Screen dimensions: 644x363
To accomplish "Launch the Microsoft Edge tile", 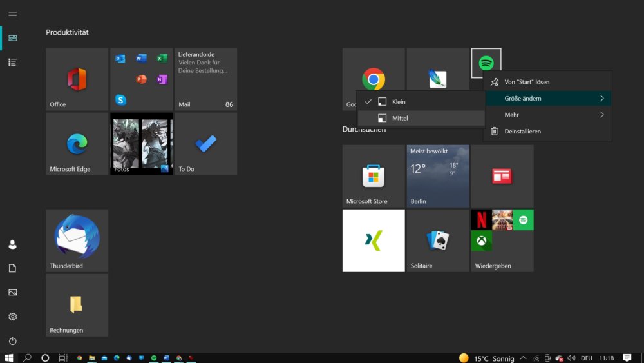I will point(77,144).
